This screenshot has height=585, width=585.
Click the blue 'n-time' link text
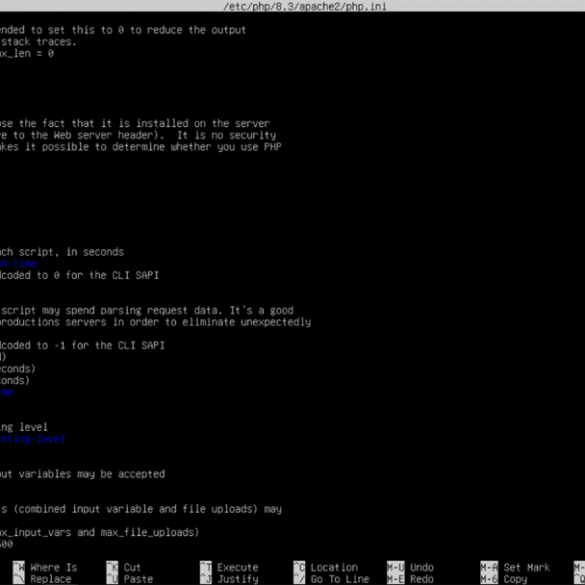(18, 264)
